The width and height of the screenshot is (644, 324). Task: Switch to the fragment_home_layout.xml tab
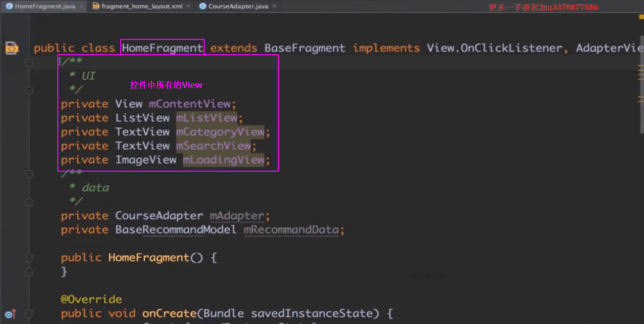click(142, 7)
